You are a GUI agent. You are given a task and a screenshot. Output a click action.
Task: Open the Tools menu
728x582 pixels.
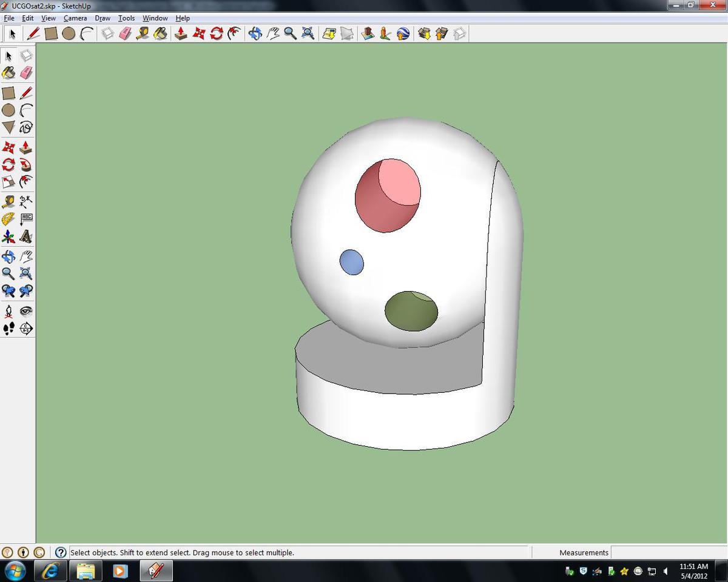pos(126,18)
